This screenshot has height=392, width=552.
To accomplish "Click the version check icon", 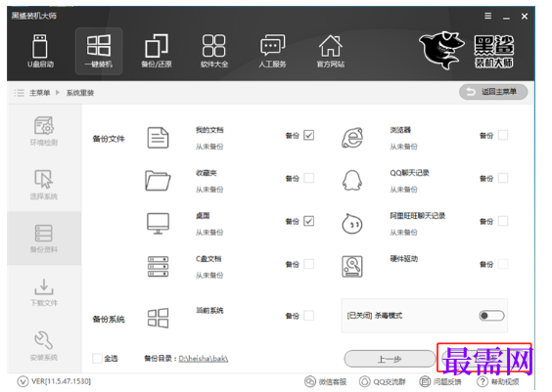I will coord(23,382).
